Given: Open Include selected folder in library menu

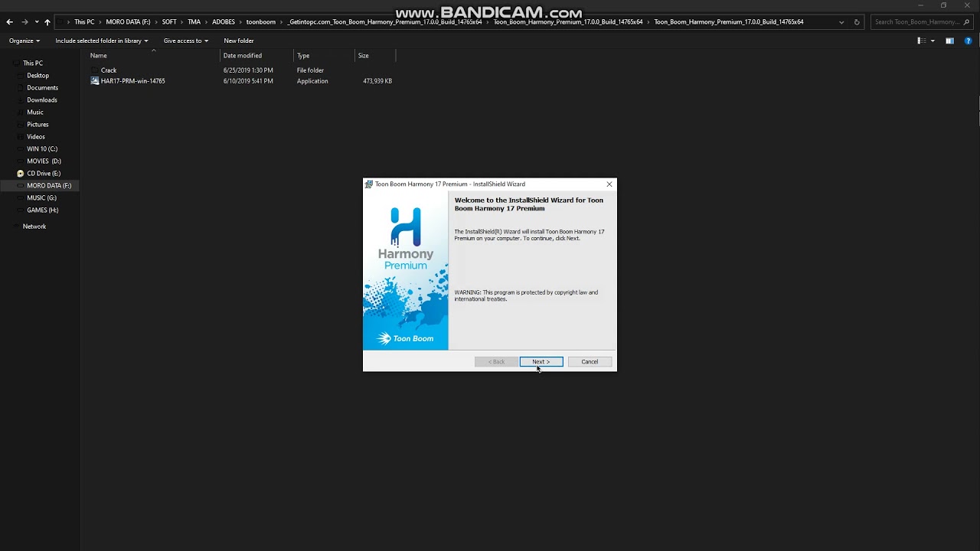Looking at the screenshot, I should click(101, 41).
